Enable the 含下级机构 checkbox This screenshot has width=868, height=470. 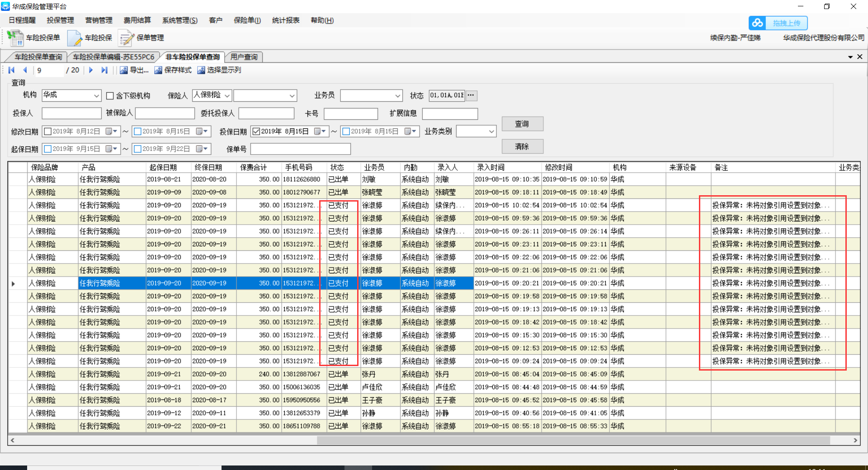110,96
